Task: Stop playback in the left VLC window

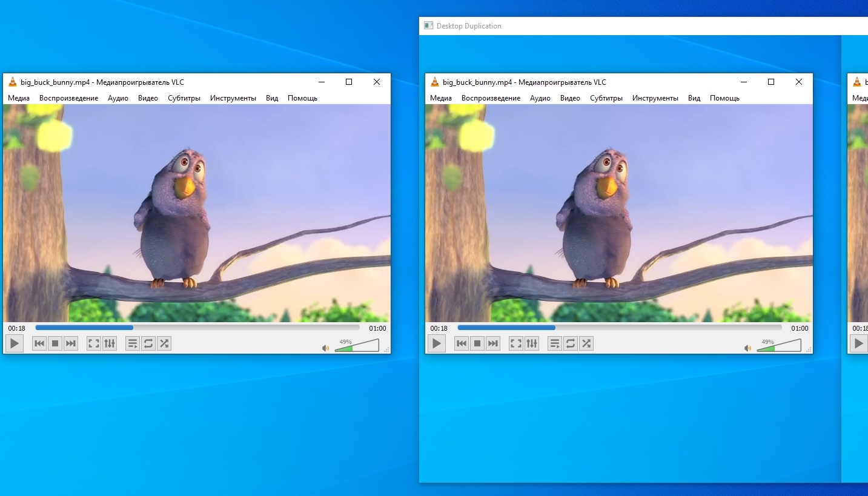Action: (x=55, y=344)
